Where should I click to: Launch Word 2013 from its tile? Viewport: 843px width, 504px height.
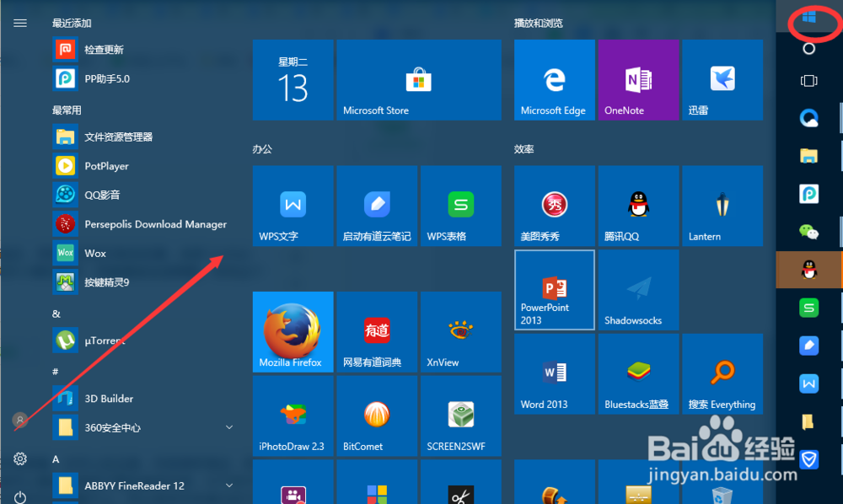pyautogui.click(x=554, y=373)
